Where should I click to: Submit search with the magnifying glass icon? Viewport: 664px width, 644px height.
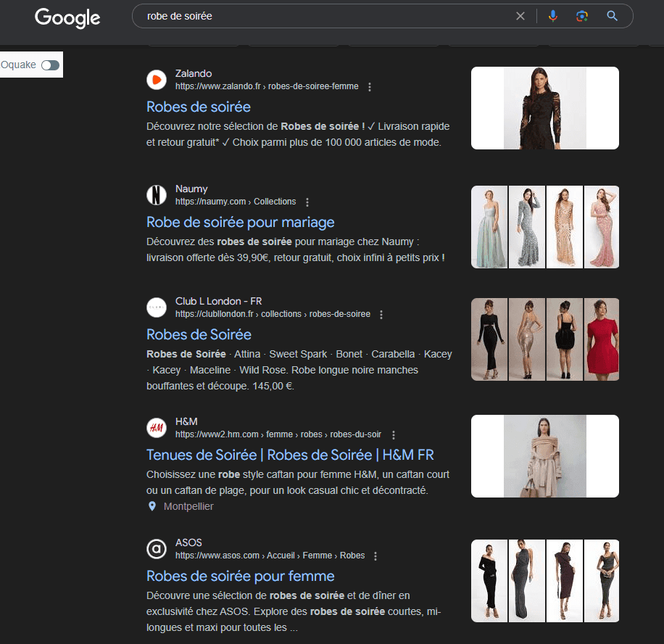pos(612,16)
